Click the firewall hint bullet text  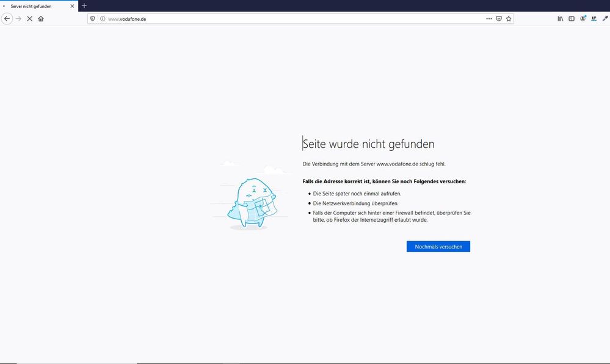tap(392, 216)
